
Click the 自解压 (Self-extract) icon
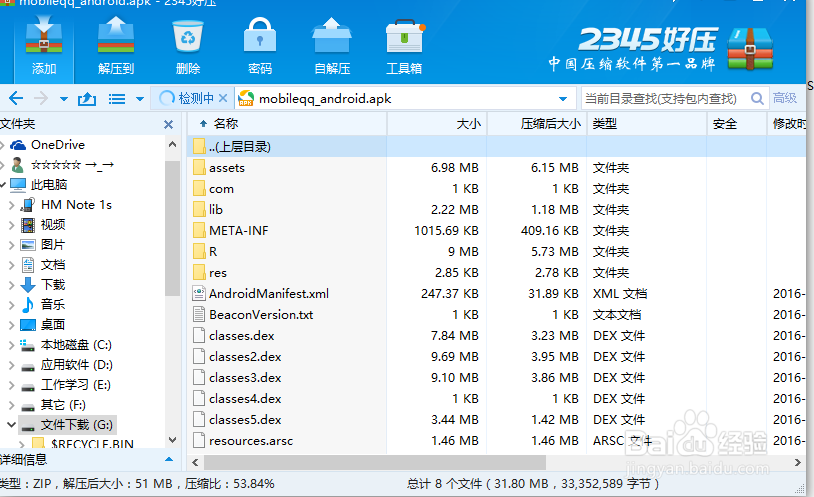332,45
